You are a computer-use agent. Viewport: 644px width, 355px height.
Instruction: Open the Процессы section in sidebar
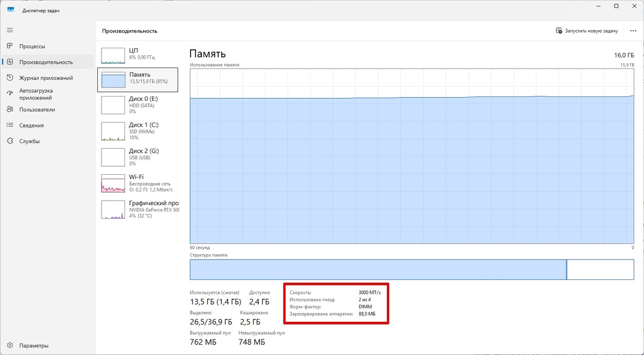click(x=32, y=46)
